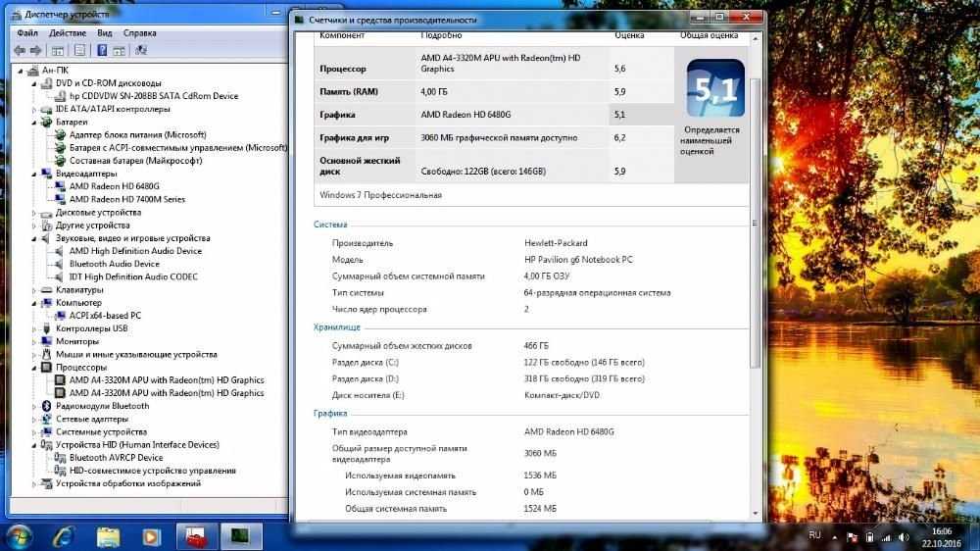Viewport: 980px width, 551px height.
Task: Click the Forward arrow in Device Manager toolbar
Action: point(35,51)
